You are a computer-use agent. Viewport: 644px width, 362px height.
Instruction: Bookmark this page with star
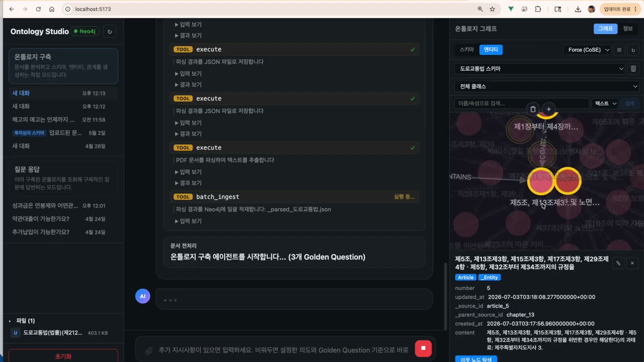point(493,9)
